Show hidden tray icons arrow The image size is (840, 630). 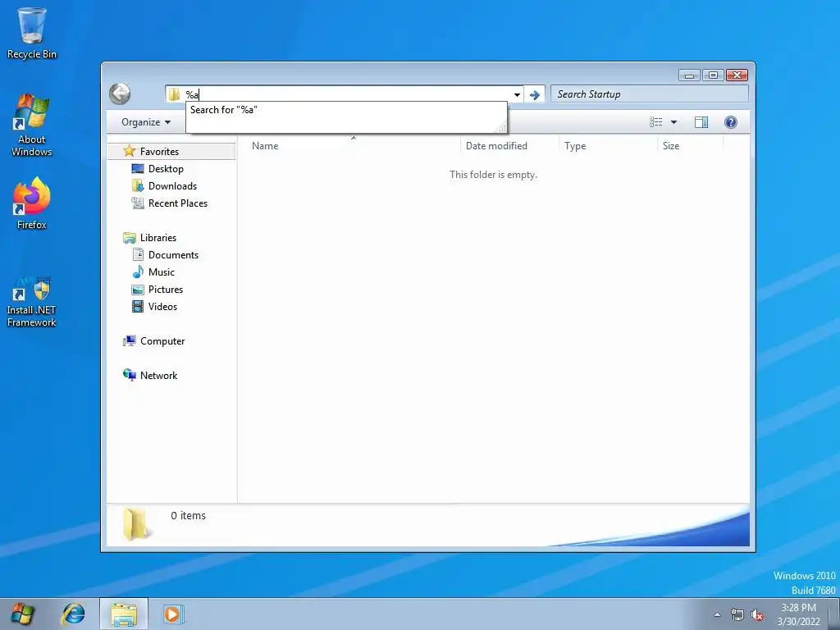717,614
